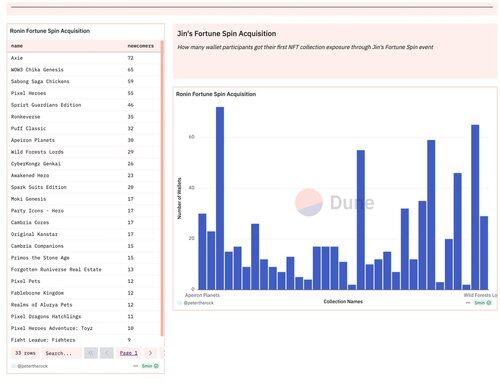The width and height of the screenshot is (500, 383).
Task: Click the first page arrow button
Action: click(x=91, y=353)
